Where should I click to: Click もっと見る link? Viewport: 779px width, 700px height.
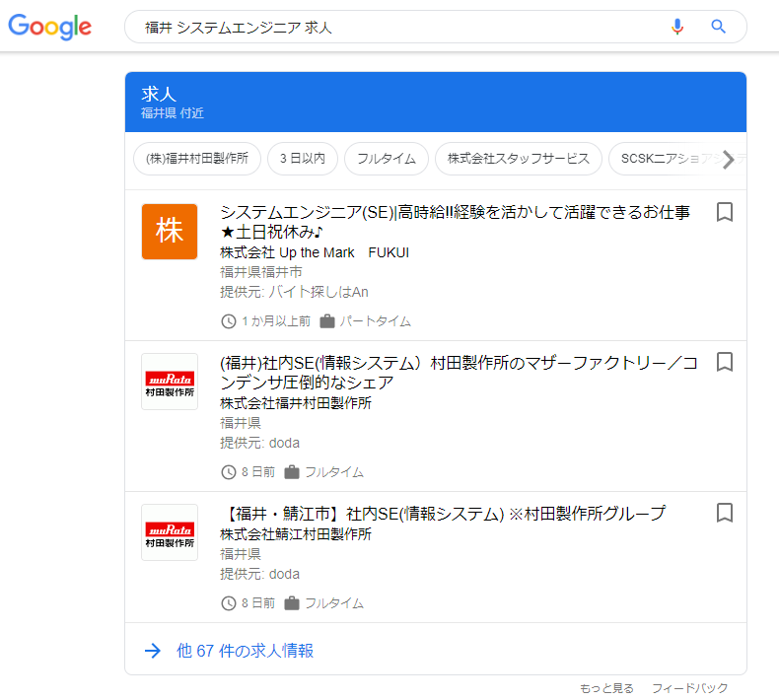tap(606, 688)
